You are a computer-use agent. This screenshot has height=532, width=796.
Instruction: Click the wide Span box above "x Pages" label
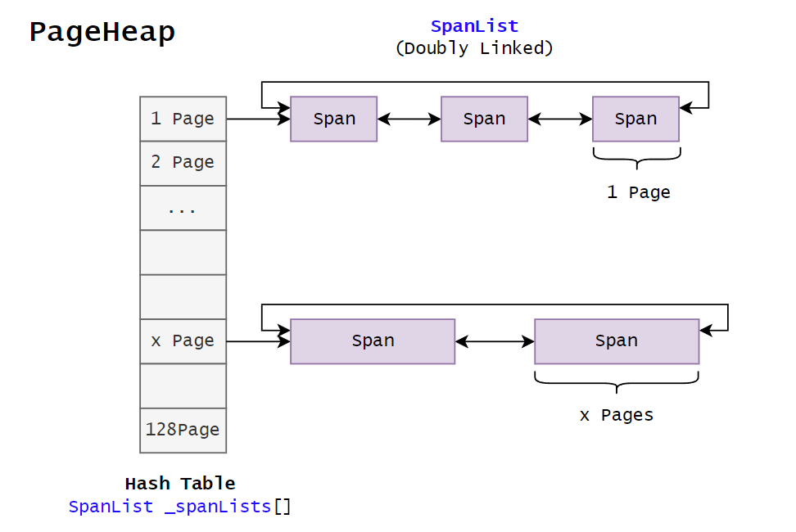(617, 341)
